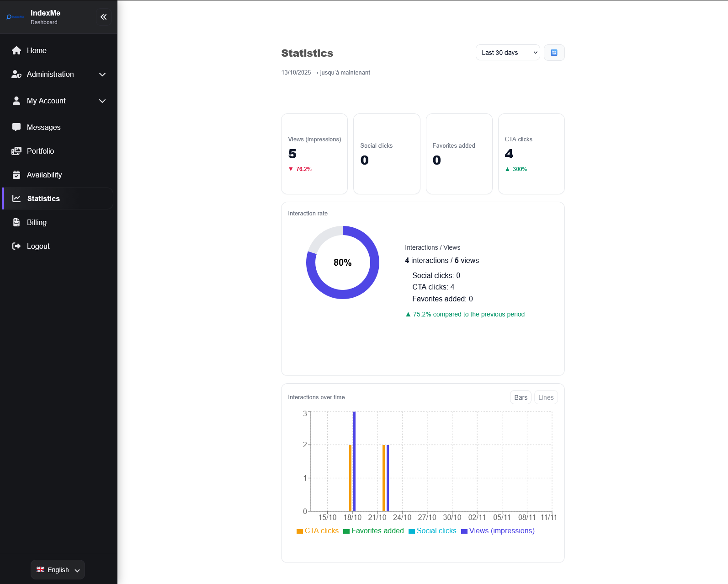Screen dimensions: 728x584
Task: Click the 11/11 x-axis date label
Action: point(549,517)
